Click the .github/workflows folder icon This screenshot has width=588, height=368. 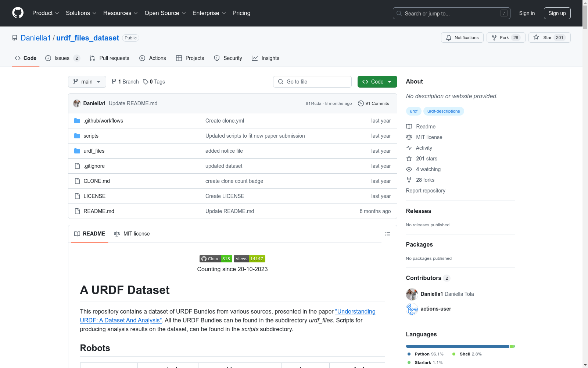[x=77, y=121]
